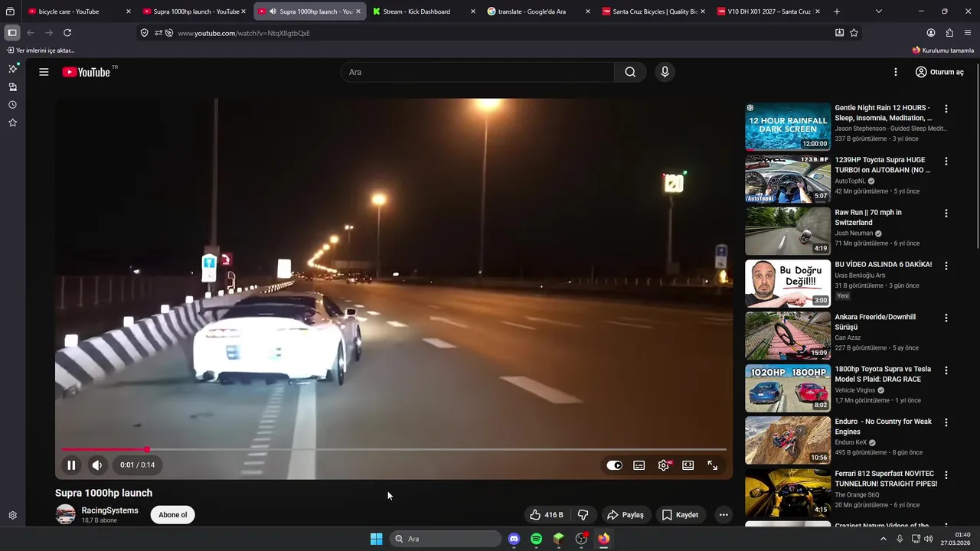980x551 pixels.
Task: Click the Yer imlerini içe aktar bookmark link
Action: point(41,51)
